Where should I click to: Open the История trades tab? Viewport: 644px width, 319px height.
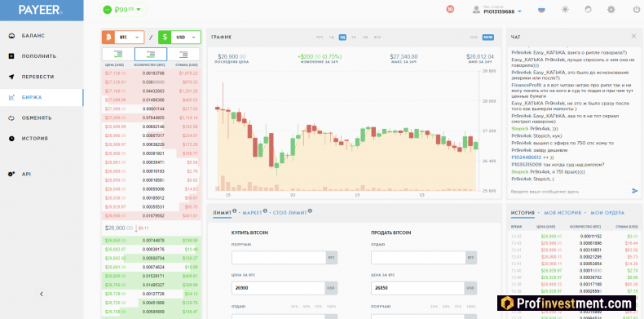click(523, 212)
